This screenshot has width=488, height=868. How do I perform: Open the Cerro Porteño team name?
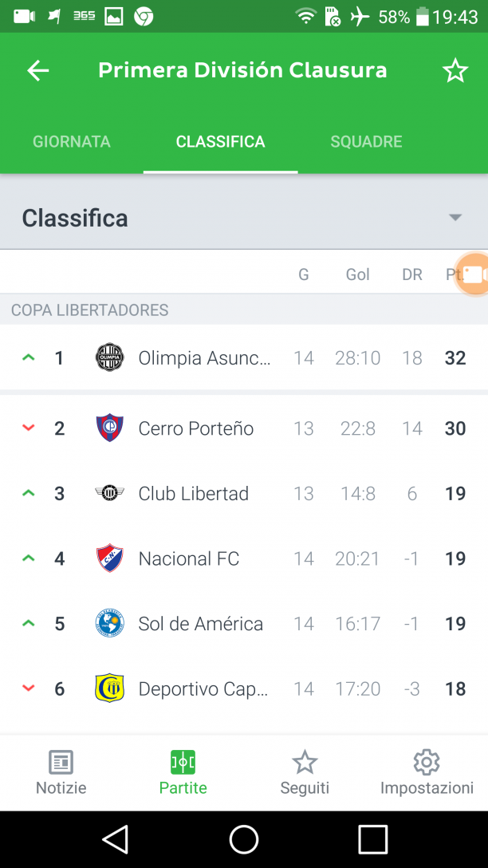pos(196,428)
